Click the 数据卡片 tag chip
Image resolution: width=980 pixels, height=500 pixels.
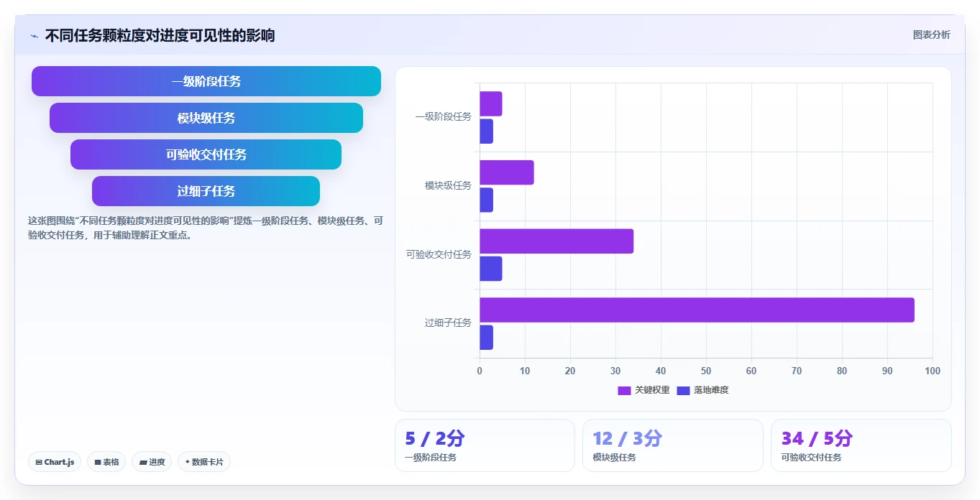pos(204,462)
